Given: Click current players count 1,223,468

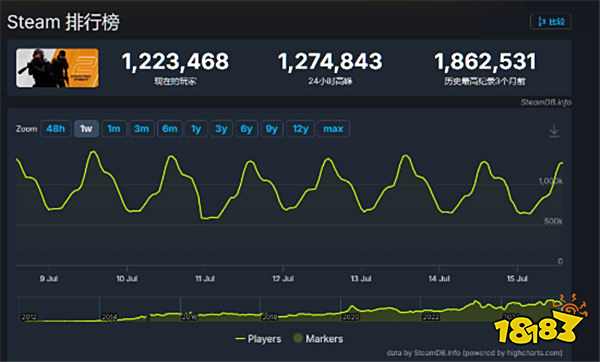Looking at the screenshot, I should point(175,62).
